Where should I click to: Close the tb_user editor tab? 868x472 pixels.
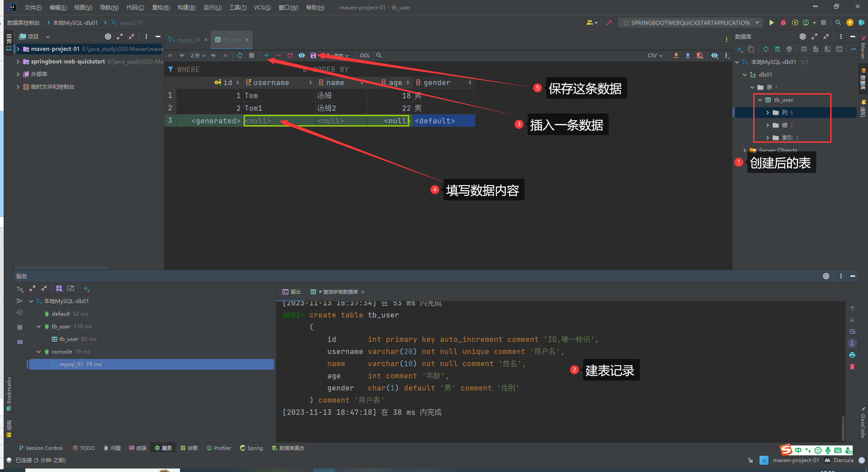click(247, 40)
